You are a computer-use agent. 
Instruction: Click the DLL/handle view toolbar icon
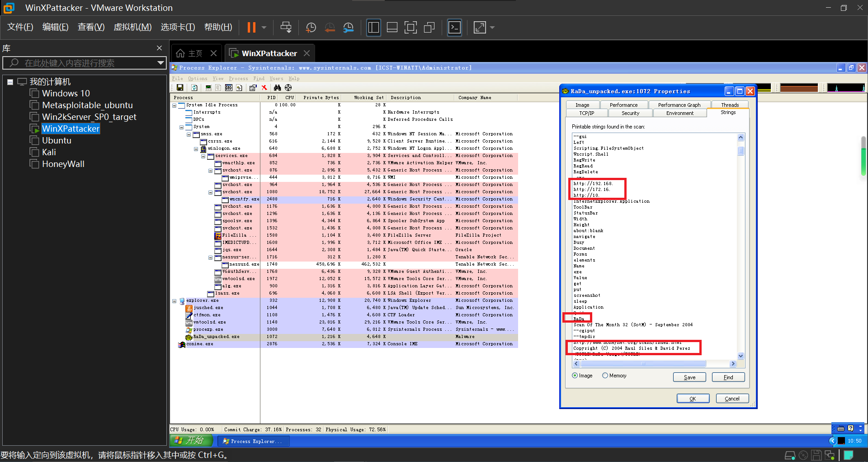click(x=239, y=88)
